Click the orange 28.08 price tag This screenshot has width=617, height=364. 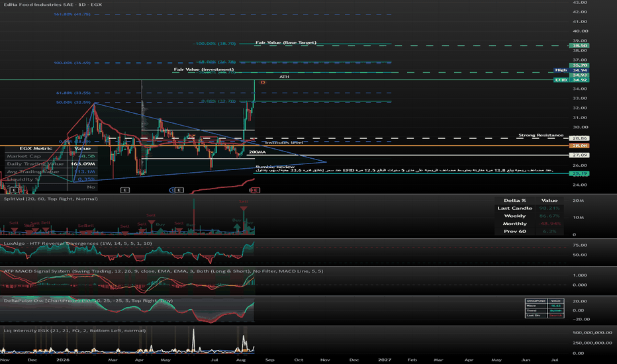[x=579, y=146]
